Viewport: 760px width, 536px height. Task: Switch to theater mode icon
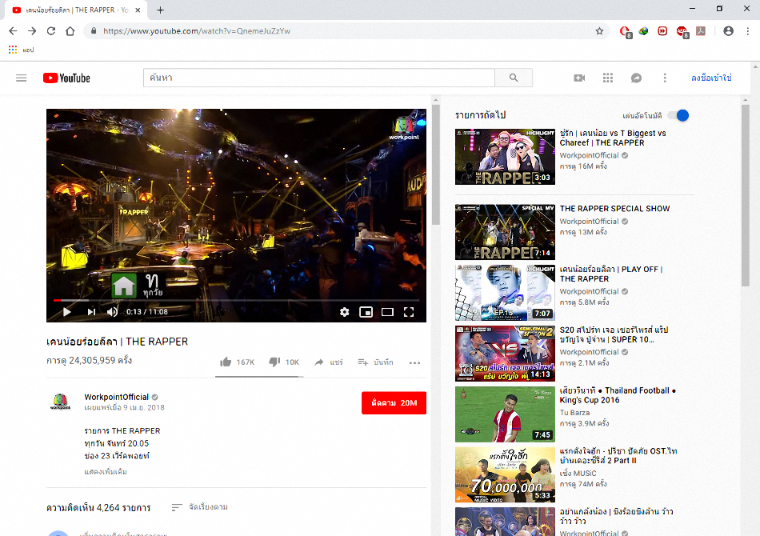(x=387, y=312)
